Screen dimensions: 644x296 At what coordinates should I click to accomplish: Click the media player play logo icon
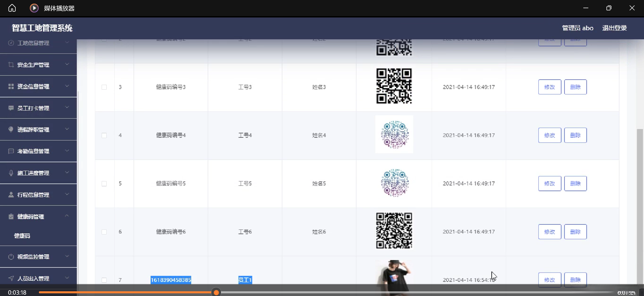tap(34, 8)
